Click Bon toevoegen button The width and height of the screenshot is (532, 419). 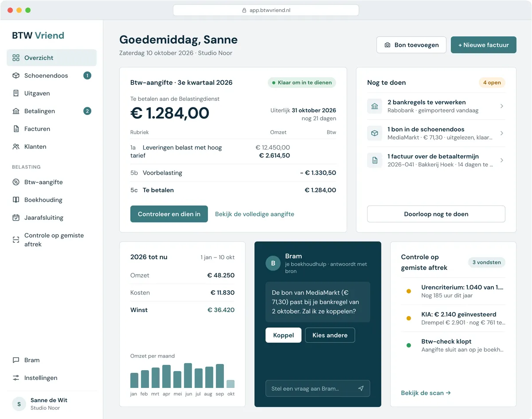411,45
